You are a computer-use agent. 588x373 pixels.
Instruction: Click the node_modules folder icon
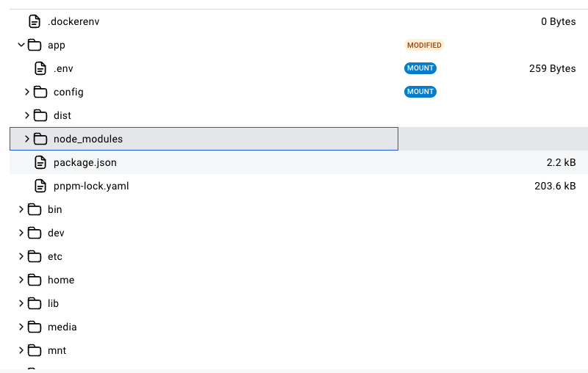click(40, 139)
